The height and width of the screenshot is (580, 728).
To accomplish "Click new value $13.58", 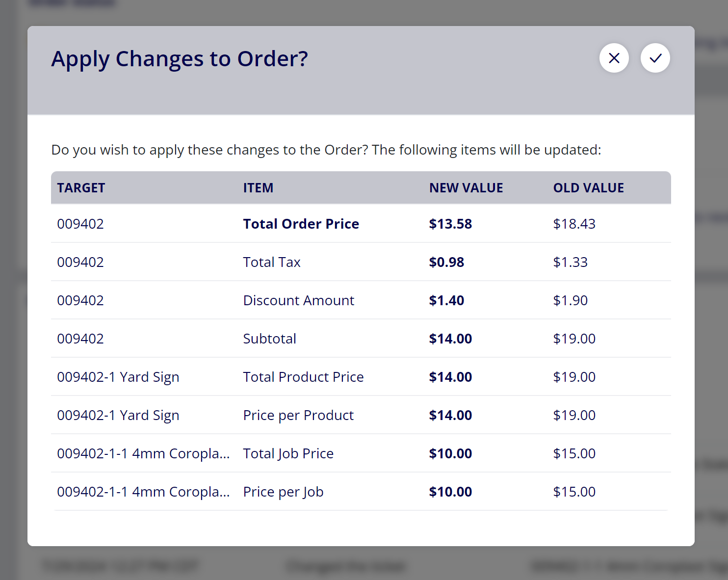I will point(450,224).
